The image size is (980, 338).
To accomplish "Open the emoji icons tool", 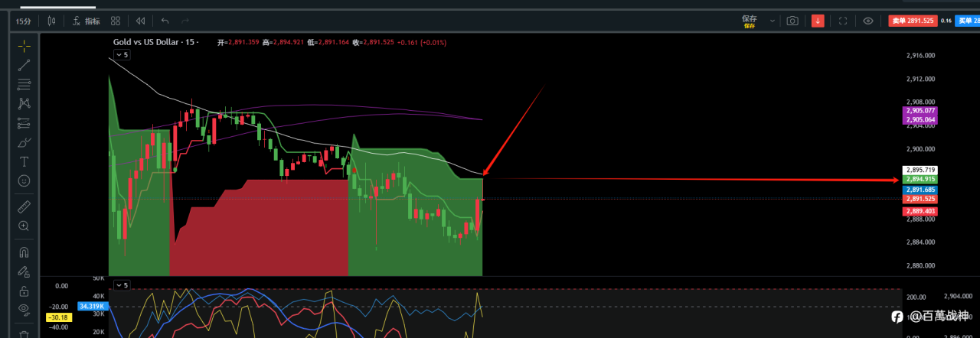I will click(24, 180).
